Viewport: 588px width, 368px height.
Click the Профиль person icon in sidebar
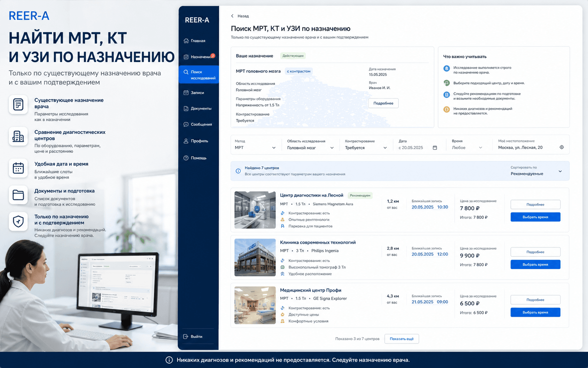(x=186, y=141)
